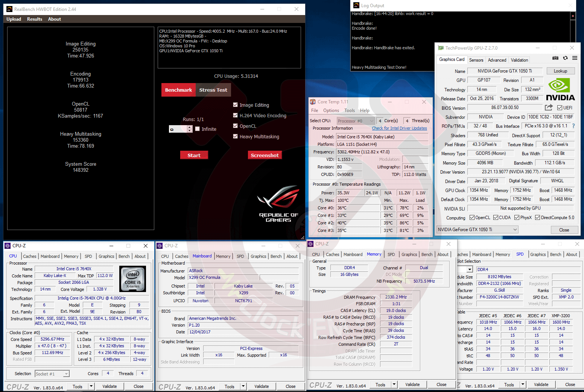Open the GPU-Z hamburger menu icon
The width and height of the screenshot is (584, 392).
point(575,58)
